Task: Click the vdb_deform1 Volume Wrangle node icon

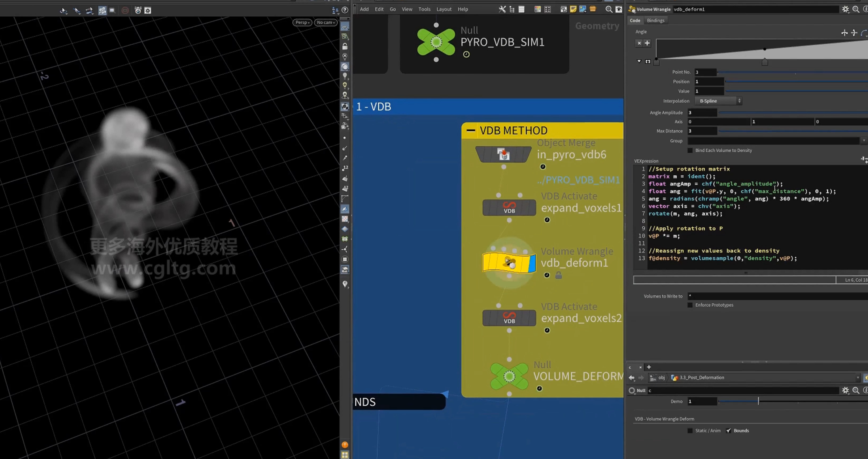Action: point(509,262)
